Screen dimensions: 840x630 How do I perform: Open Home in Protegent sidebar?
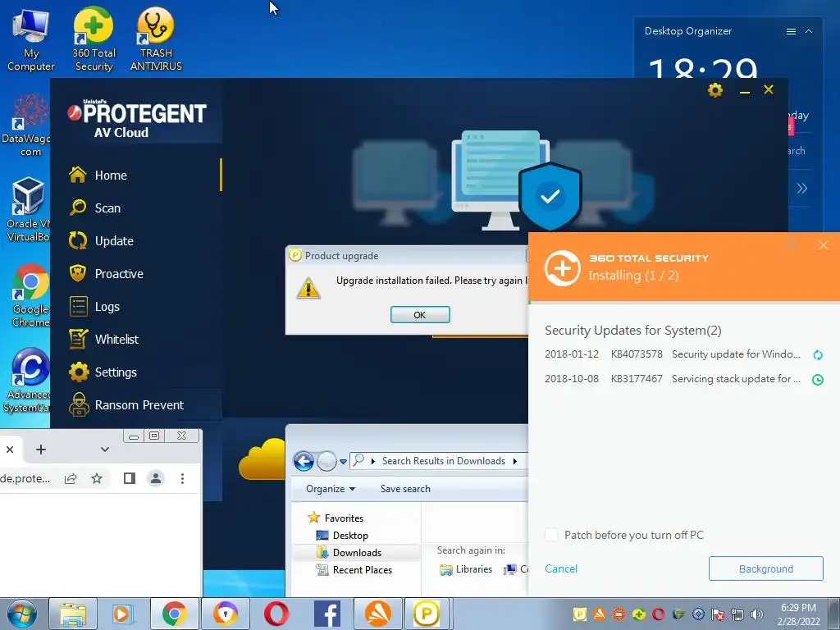[x=111, y=176]
